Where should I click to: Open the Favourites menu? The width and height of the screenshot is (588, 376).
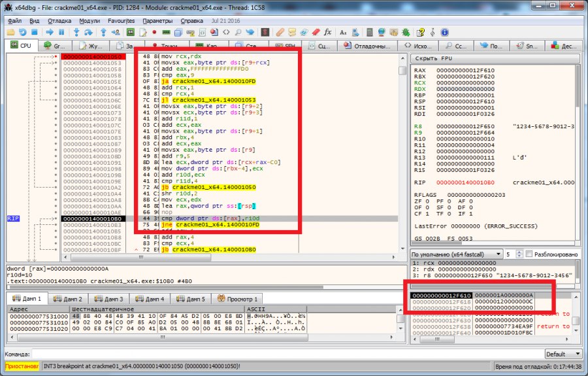coord(121,21)
